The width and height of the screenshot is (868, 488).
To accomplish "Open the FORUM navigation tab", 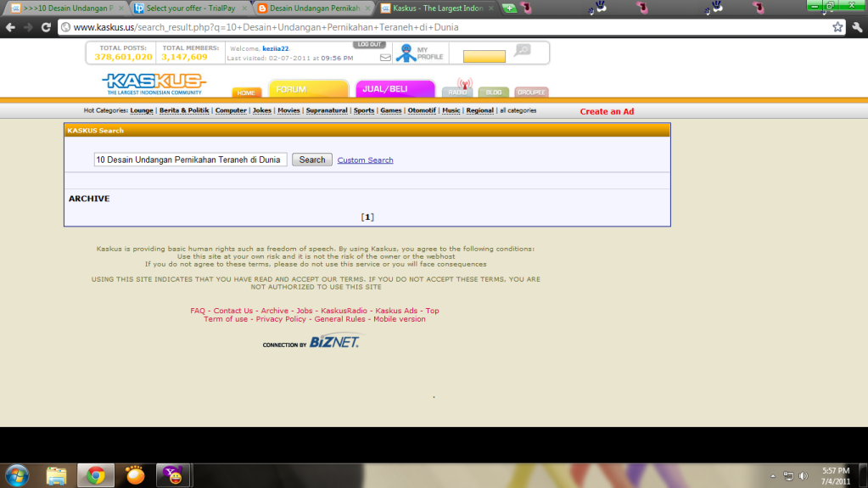I will click(x=308, y=89).
